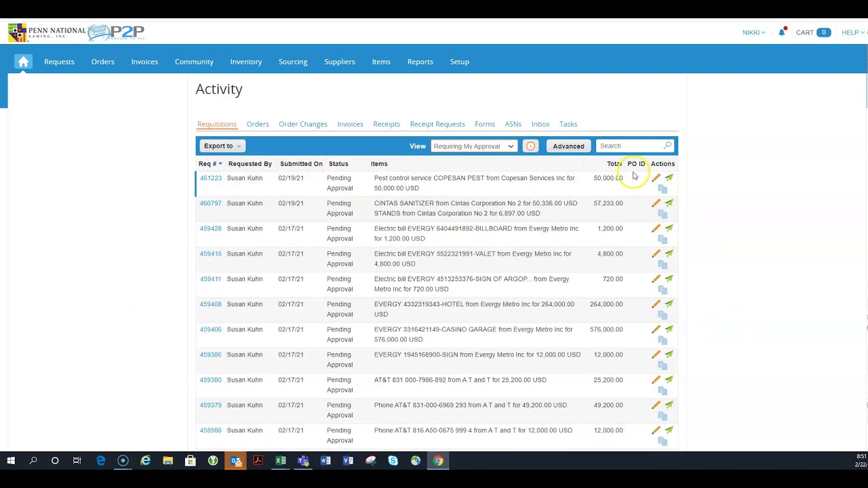Sort by the Req # column header
Image resolution: width=868 pixels, height=488 pixels.
click(x=210, y=164)
